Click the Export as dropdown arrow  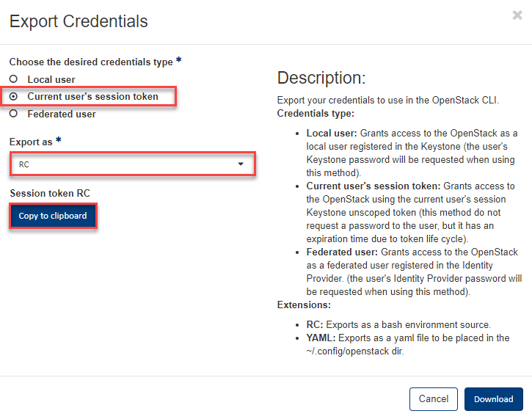point(241,164)
